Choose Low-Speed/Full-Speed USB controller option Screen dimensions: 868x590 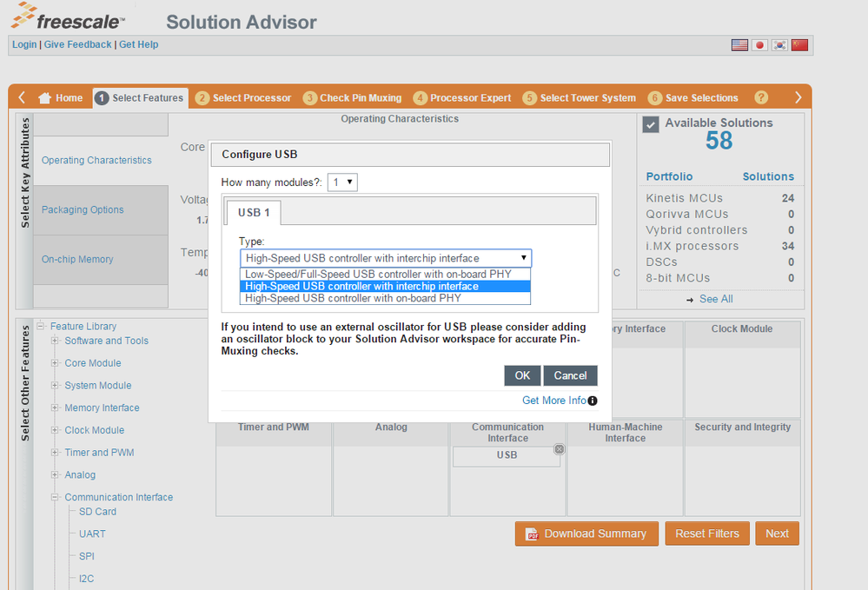coord(385,274)
